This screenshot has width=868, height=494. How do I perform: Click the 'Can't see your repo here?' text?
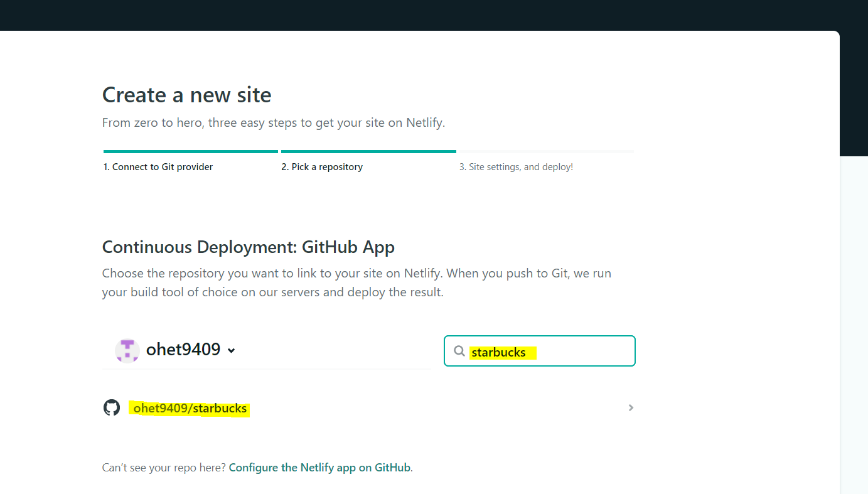[x=164, y=468]
